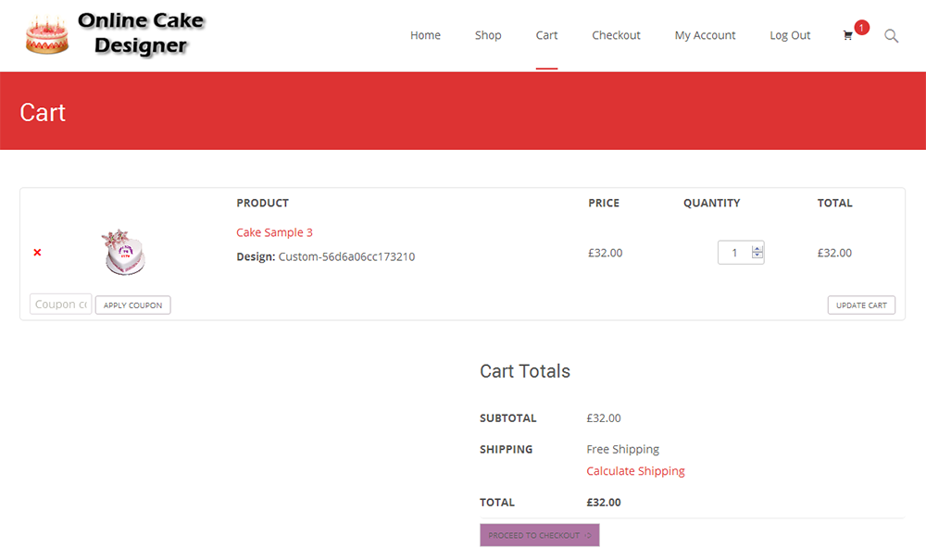Click the cart item count badge
Viewport: 926px width, 560px height.
pyautogui.click(x=861, y=27)
